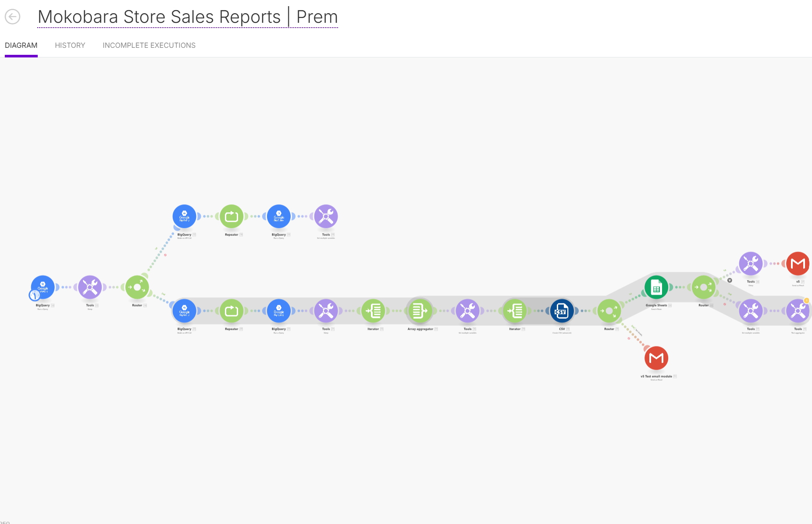Click the Array aggregator module
The height and width of the screenshot is (524, 812).
click(x=420, y=311)
